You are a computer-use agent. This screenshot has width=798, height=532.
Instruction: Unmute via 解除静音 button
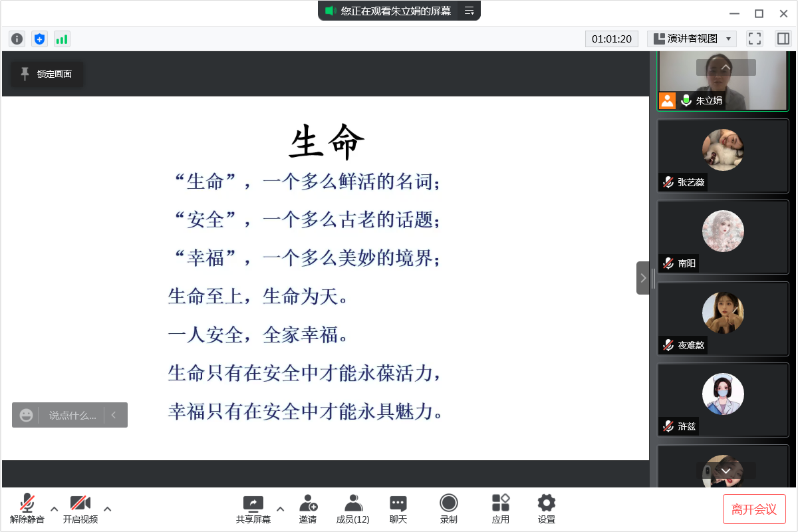27,507
